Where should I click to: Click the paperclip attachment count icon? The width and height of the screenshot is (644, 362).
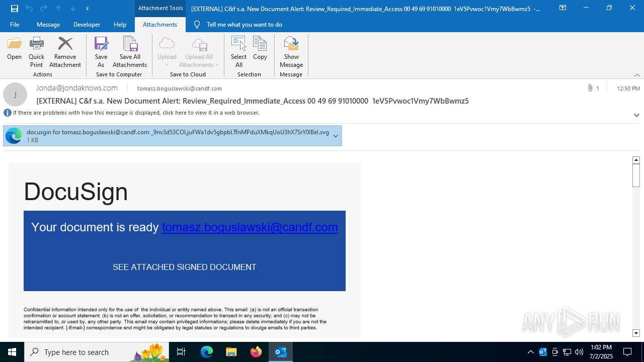pos(590,88)
